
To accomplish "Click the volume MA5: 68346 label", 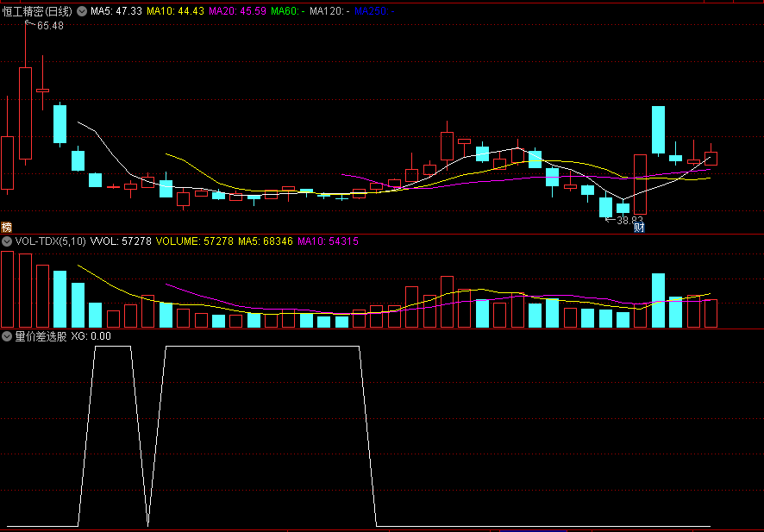I will point(266,241).
